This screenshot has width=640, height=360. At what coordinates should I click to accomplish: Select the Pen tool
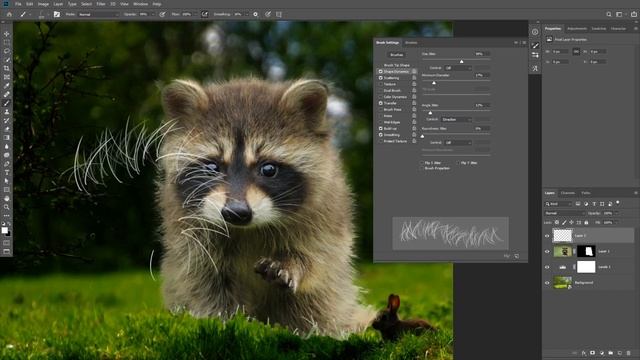pos(7,164)
